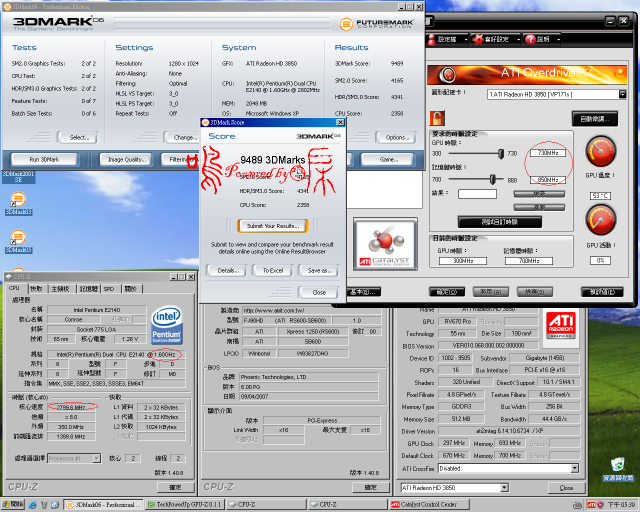640x512 pixels.
Task: Click the 53 °C GPU temperature readout
Action: tap(600, 196)
